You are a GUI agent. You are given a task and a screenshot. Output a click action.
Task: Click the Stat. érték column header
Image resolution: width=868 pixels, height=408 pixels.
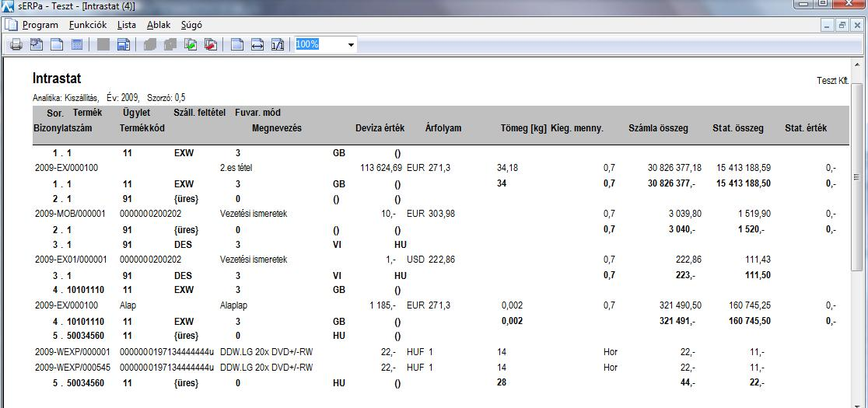(806, 128)
